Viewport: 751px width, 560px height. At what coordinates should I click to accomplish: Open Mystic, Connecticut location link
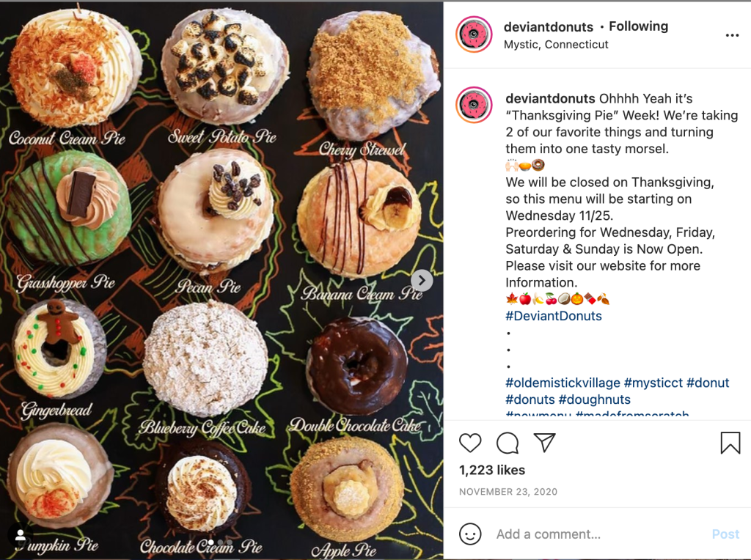556,45
